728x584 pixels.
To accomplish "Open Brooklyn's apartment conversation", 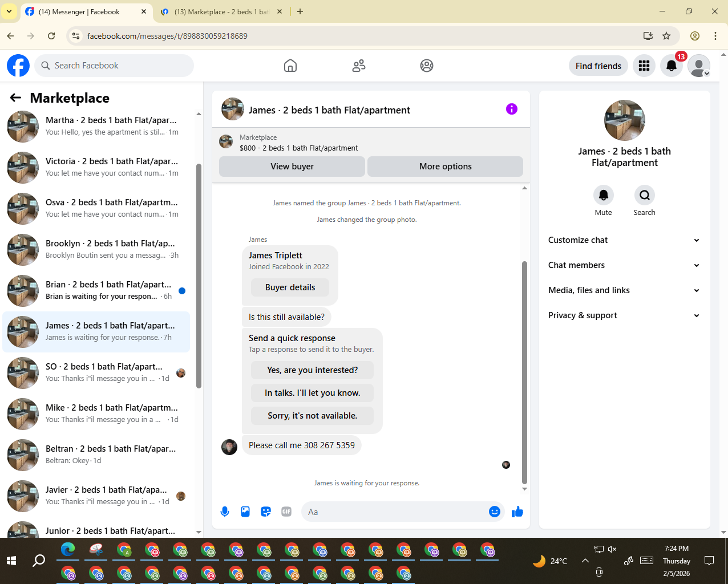I will pos(97,249).
